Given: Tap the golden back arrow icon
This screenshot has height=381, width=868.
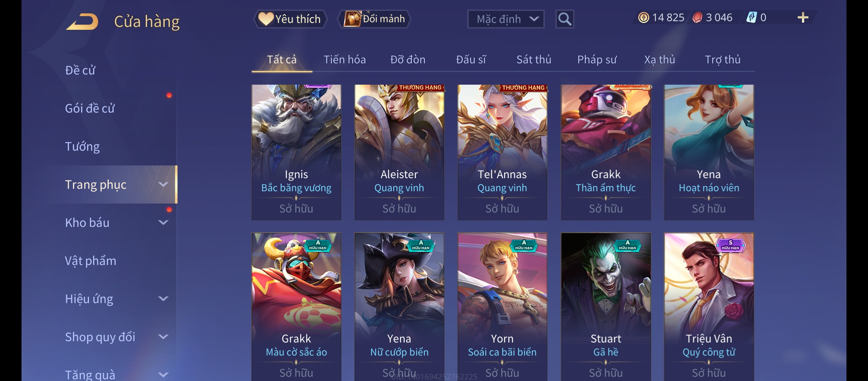Looking at the screenshot, I should click(x=82, y=22).
